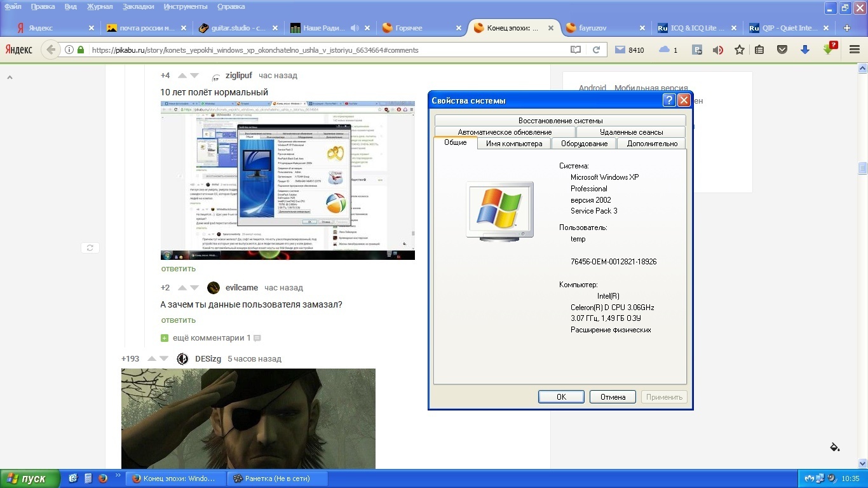The width and height of the screenshot is (868, 488).
Task: Collapse the comment thread with left-side arrow
Action: (x=10, y=77)
